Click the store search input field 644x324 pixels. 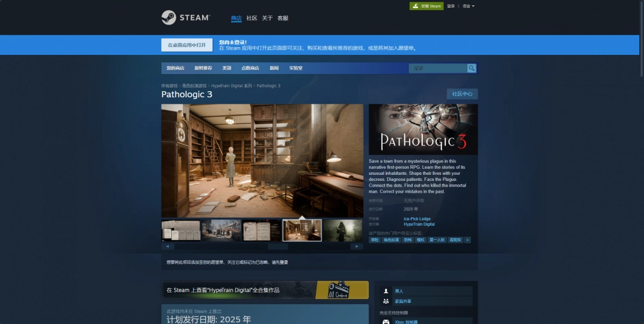438,68
